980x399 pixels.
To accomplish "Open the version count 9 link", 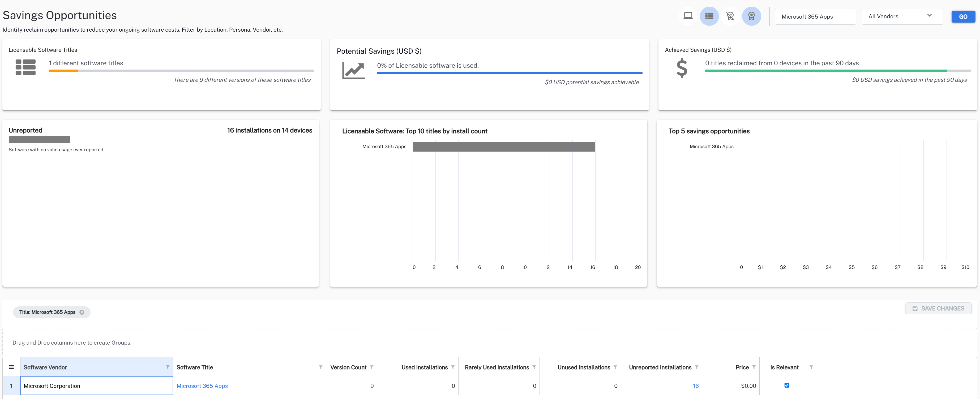I will [372, 386].
